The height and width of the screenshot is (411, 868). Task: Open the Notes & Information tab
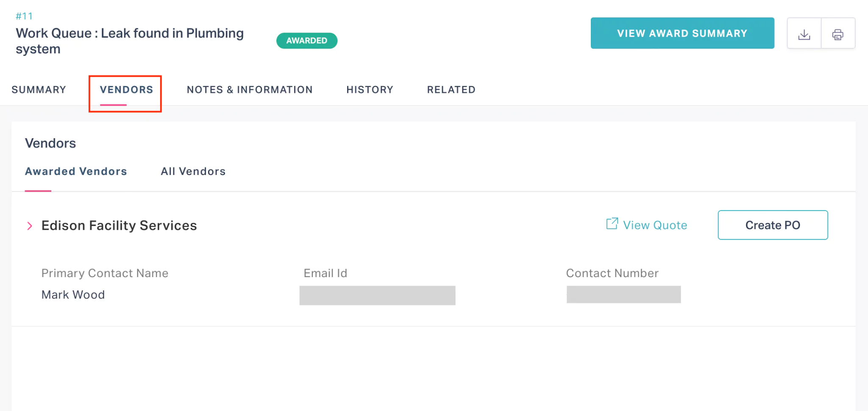click(x=250, y=90)
